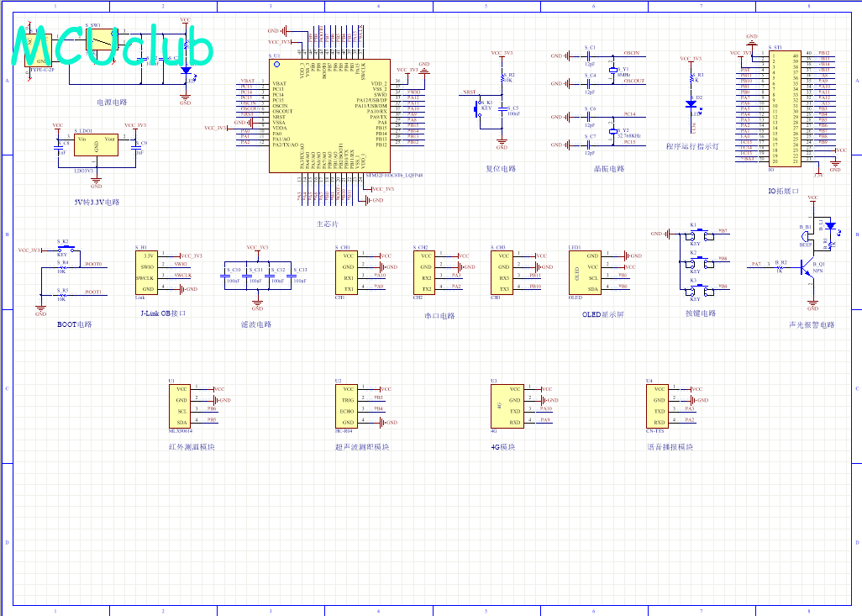Select the K1 push button switch
Image resolution: width=862 pixels, height=616 pixels.
[701, 236]
